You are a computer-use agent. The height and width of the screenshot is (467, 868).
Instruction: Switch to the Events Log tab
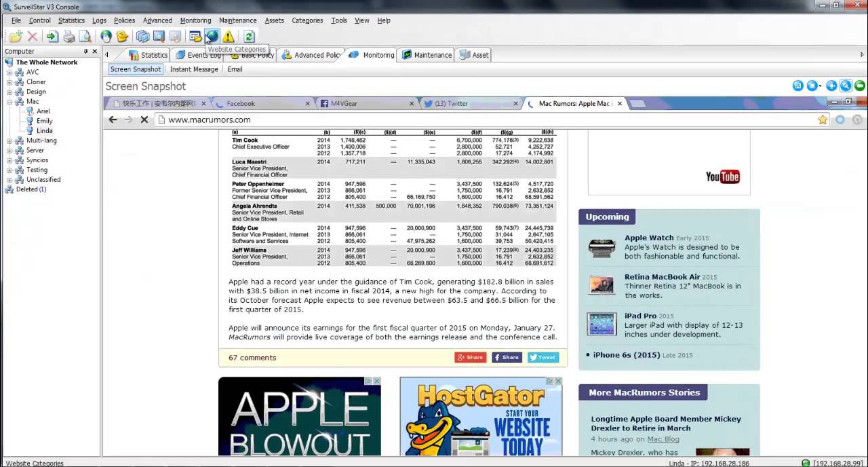click(198, 55)
